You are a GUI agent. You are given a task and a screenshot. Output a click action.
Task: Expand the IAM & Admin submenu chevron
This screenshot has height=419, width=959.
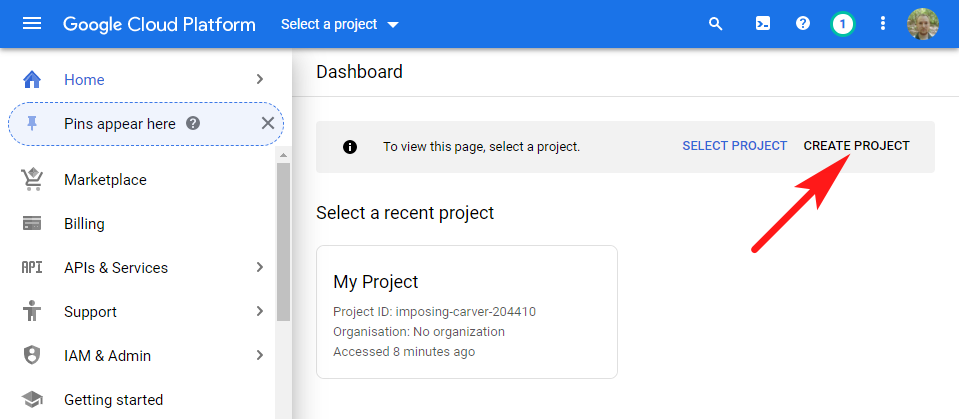tap(260, 355)
